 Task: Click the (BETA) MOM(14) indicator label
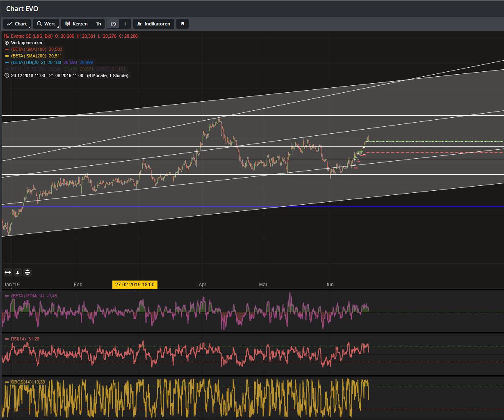pos(28,296)
